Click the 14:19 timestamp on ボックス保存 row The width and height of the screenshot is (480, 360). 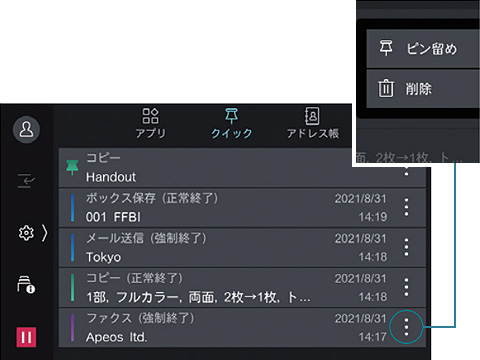pyautogui.click(x=373, y=217)
